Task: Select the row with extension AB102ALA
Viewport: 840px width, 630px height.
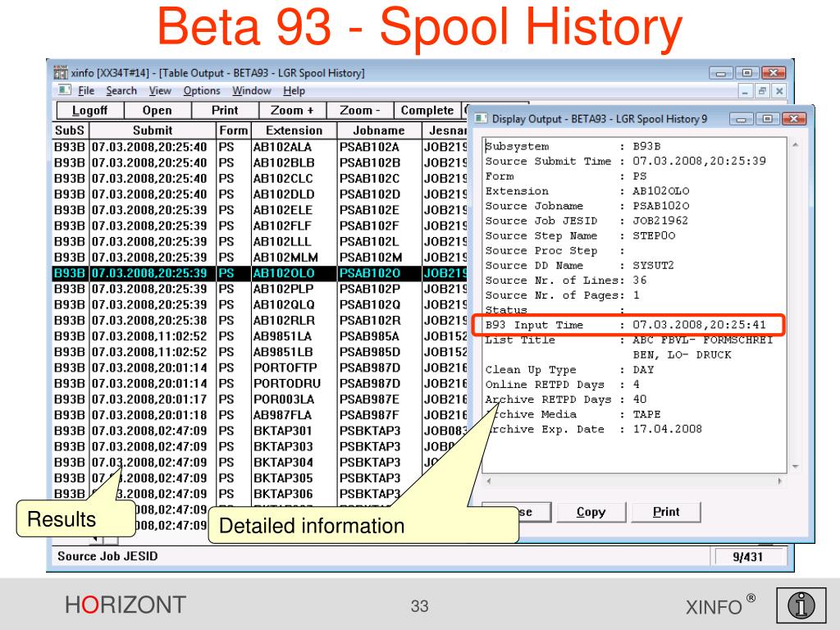Action: (260, 147)
